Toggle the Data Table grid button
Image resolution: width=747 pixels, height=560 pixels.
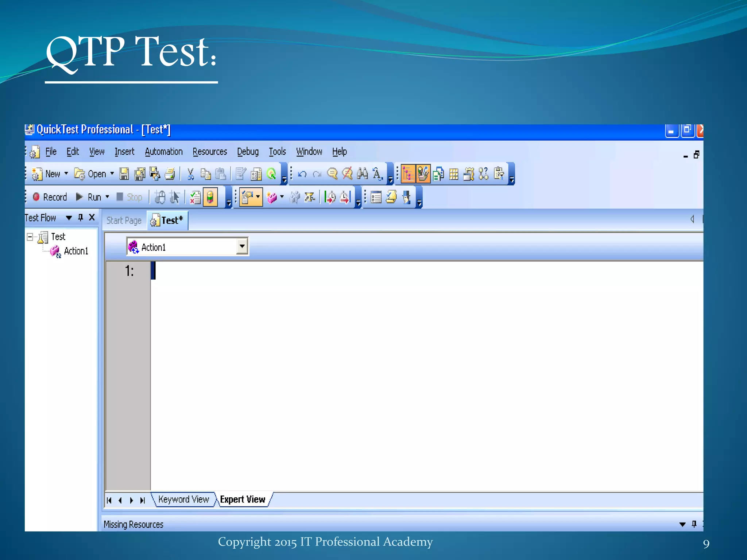454,174
